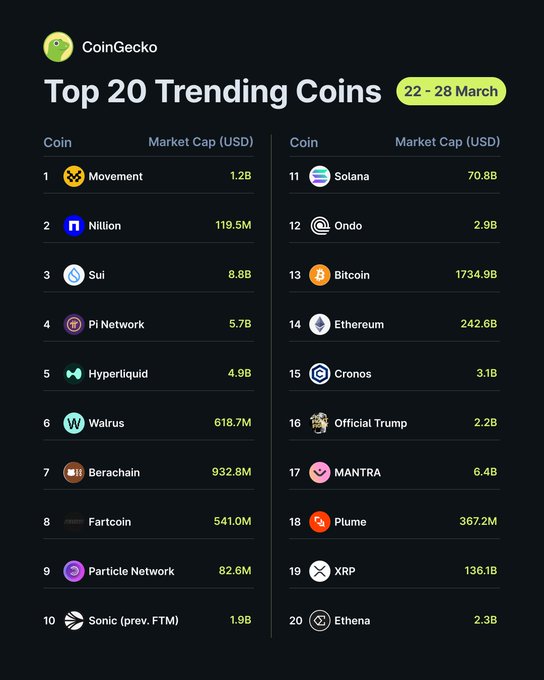
Task: Click the Ethena coin icon
Action: click(x=320, y=621)
